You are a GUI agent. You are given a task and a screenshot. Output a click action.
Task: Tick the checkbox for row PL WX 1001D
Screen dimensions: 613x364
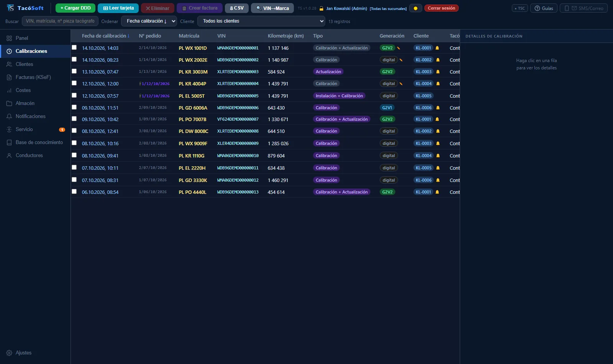[74, 48]
